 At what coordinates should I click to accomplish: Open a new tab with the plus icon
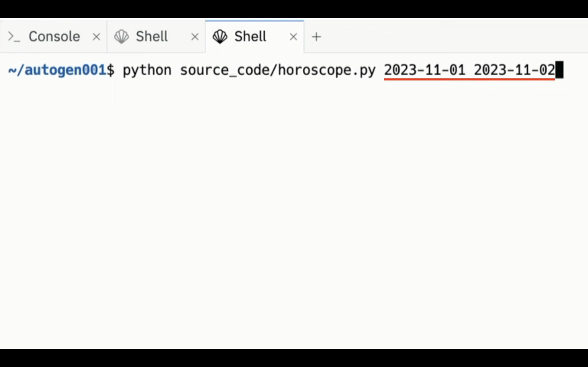point(316,37)
